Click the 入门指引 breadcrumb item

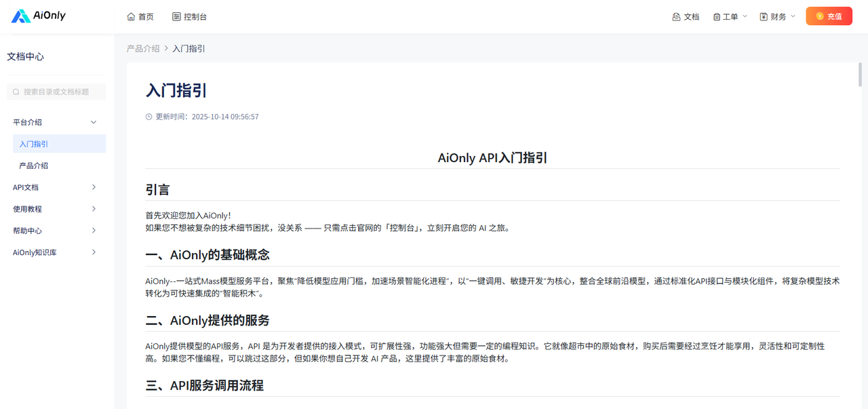(189, 49)
